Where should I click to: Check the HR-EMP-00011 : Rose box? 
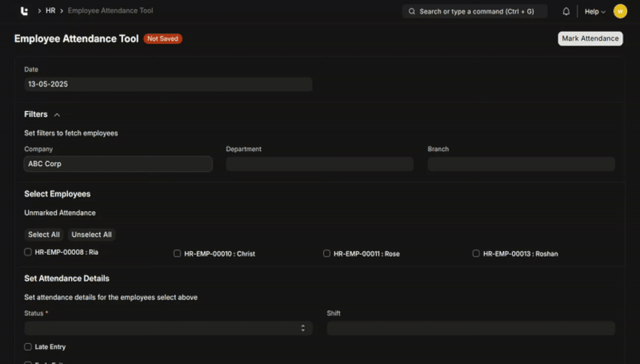(327, 254)
